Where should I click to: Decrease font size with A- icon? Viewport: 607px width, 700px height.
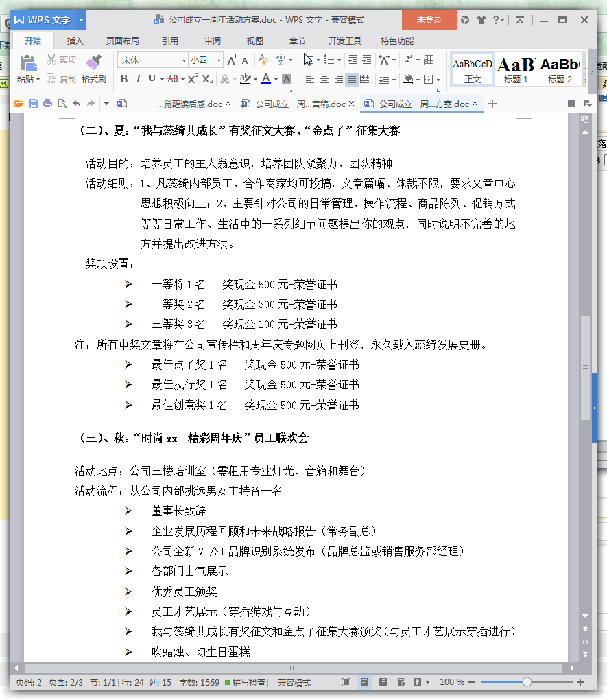click(246, 60)
